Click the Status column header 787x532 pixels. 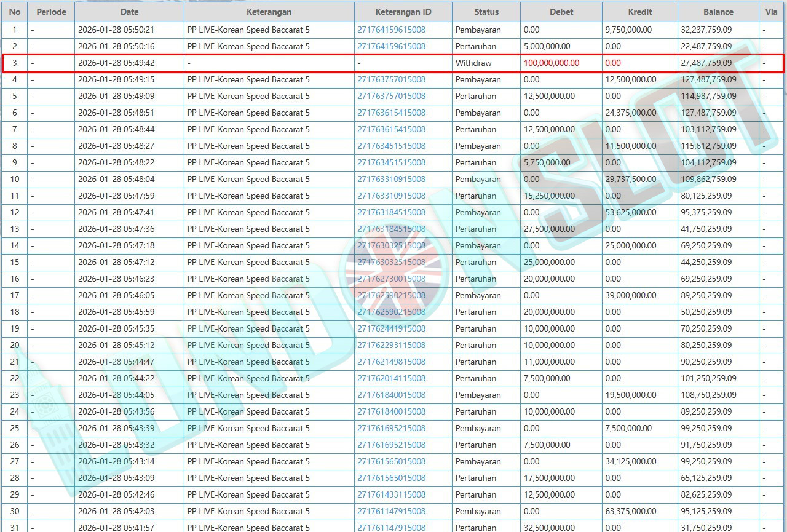click(486, 12)
